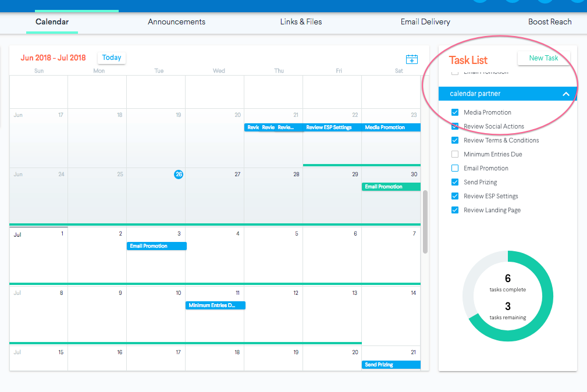The width and height of the screenshot is (587, 392).
Task: Click the Today button
Action: click(112, 58)
